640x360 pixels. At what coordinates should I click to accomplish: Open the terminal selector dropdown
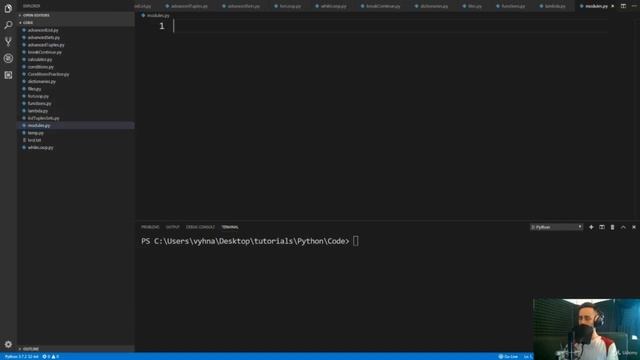pyautogui.click(x=556, y=227)
